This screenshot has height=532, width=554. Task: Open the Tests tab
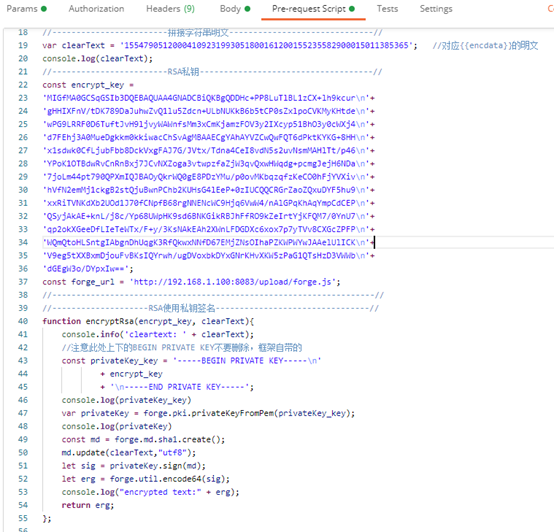(x=387, y=9)
